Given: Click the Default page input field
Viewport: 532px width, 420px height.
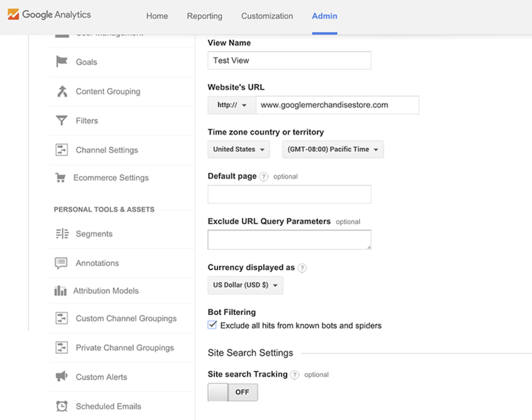Looking at the screenshot, I should tap(289, 194).
